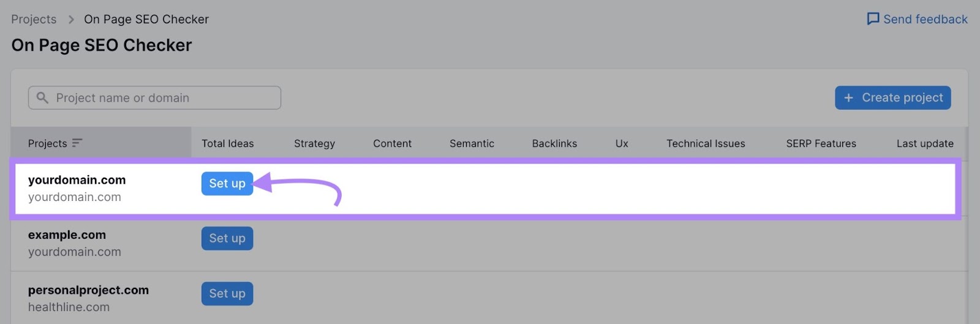Click the plus icon on Create project
This screenshot has width=980, height=324.
coord(848,98)
